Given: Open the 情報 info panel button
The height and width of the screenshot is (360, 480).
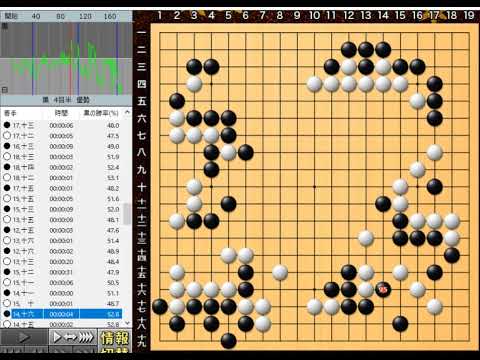Looking at the screenshot, I should (x=115, y=338).
